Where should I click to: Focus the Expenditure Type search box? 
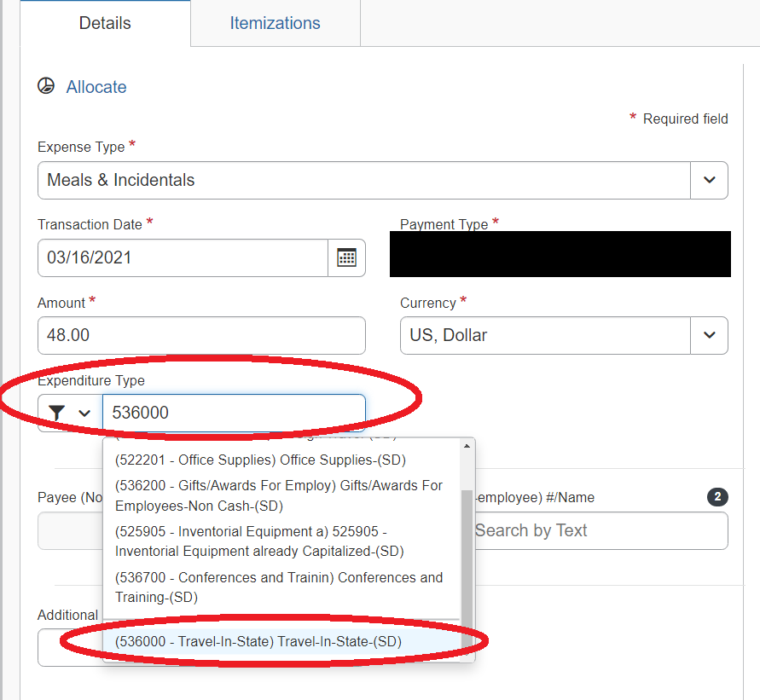click(234, 413)
